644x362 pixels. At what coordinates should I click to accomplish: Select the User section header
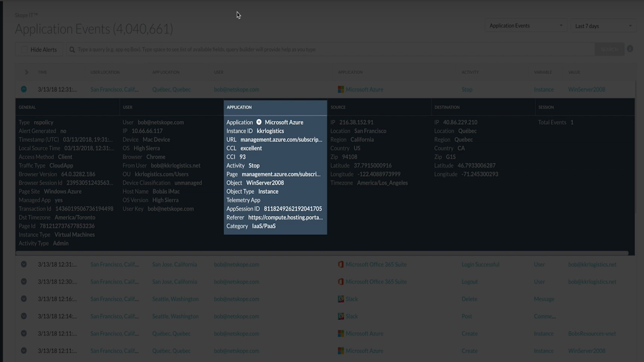click(127, 107)
